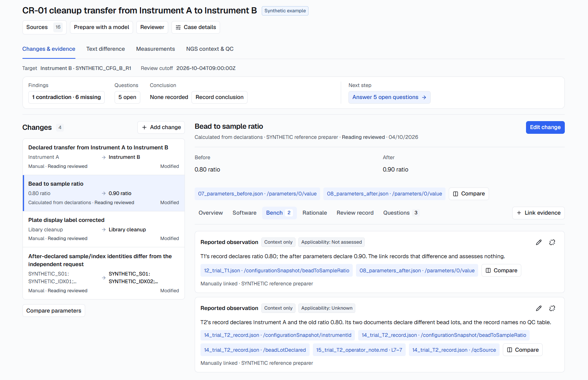Open the Measurements tab
Viewport: 588px width, 380px height.
click(156, 49)
